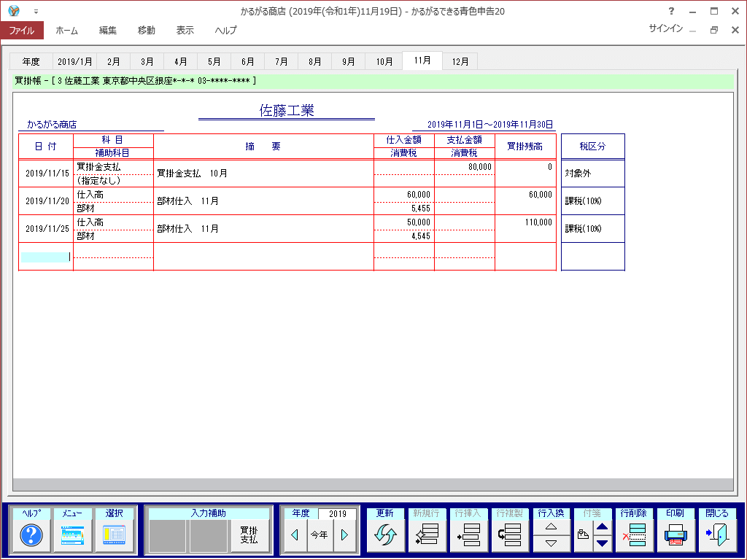Click the 対象外 tax category cell
The width and height of the screenshot is (747, 560).
click(x=592, y=174)
